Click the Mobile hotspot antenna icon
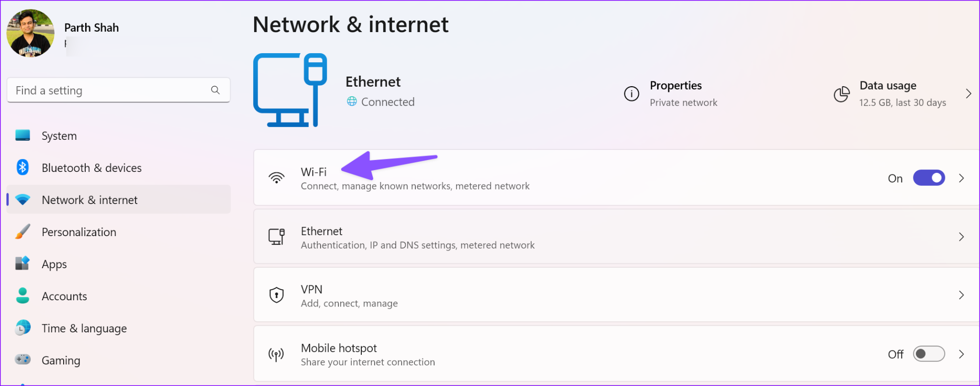Image resolution: width=980 pixels, height=386 pixels. click(276, 354)
